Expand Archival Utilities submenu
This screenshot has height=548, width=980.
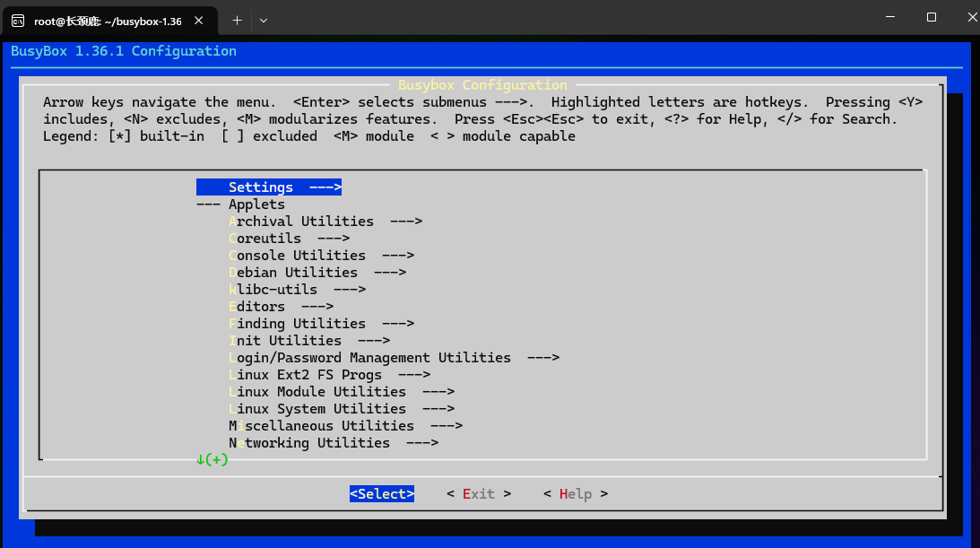point(325,222)
